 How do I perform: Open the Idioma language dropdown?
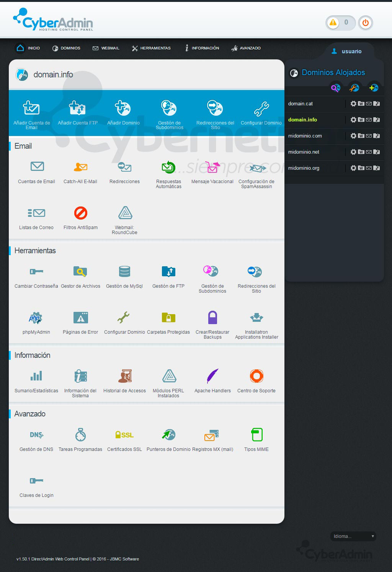(x=352, y=536)
